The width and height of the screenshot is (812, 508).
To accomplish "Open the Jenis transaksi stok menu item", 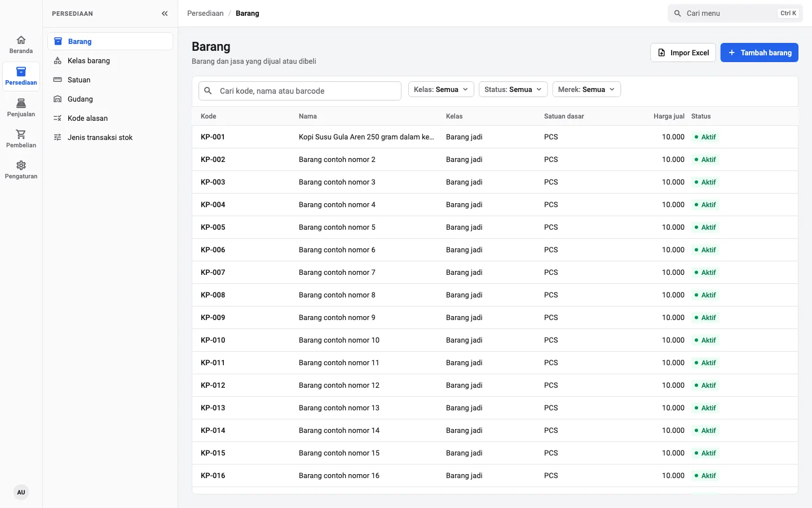I will tap(110, 138).
